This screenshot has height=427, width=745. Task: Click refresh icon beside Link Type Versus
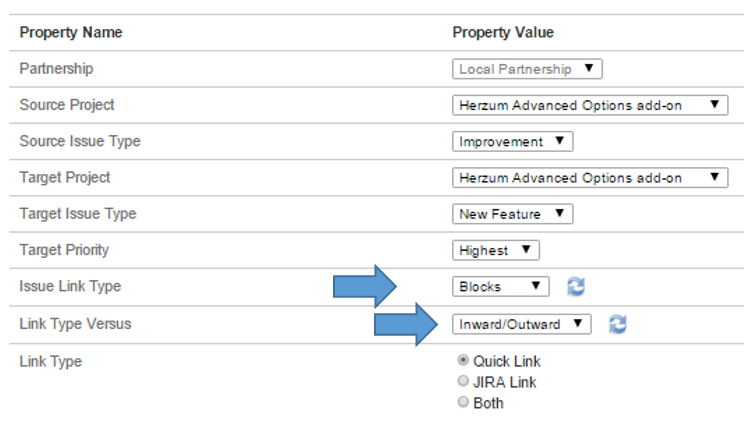tap(617, 324)
